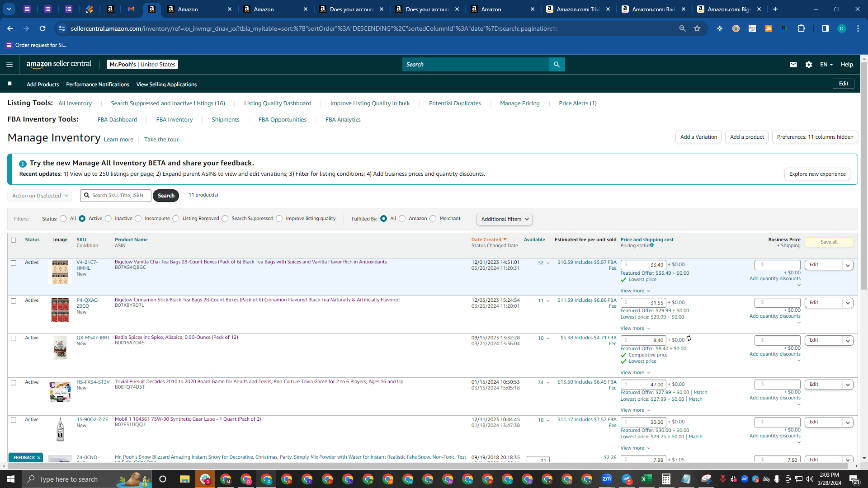Click the Add a Variation button
The width and height of the screenshot is (868, 488).
click(698, 137)
